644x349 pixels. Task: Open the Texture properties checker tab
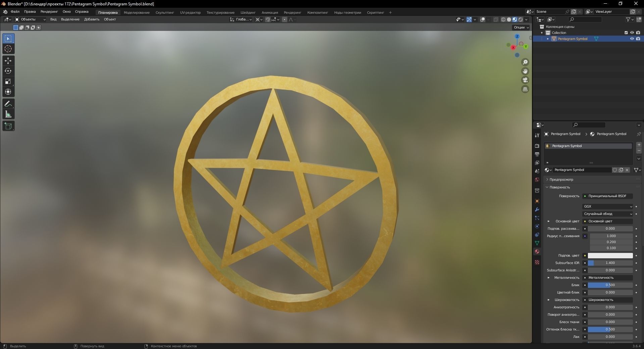[x=537, y=262]
